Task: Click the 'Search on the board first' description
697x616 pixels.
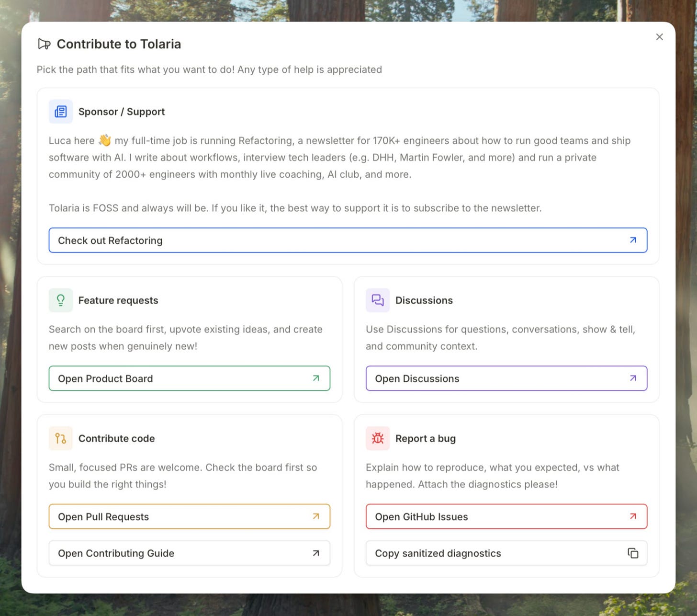Action: [186, 338]
